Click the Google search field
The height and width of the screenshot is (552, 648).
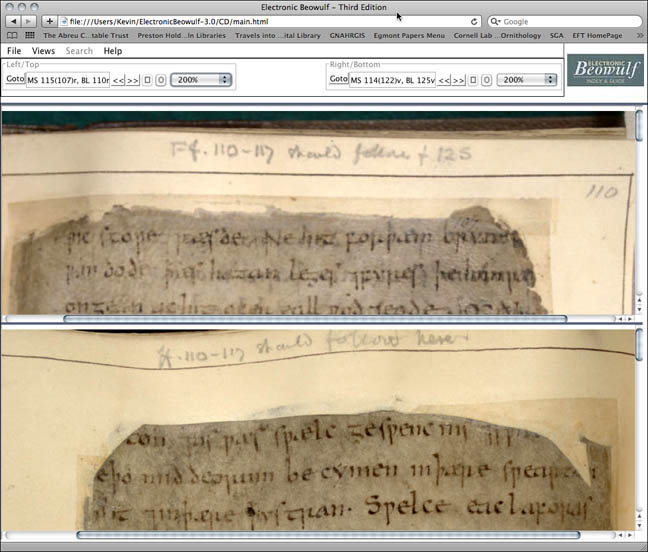(565, 21)
